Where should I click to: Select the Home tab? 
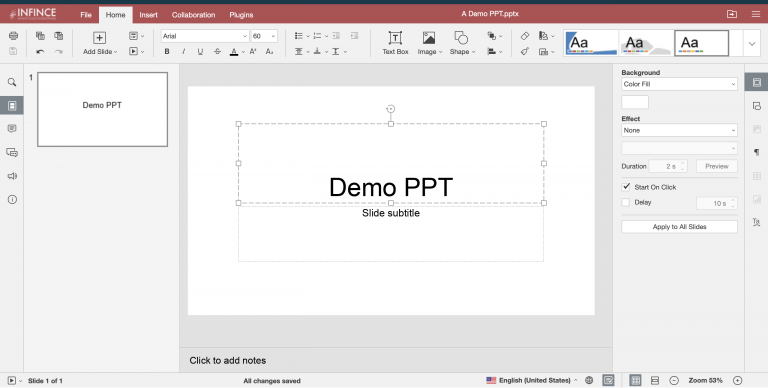tap(116, 15)
